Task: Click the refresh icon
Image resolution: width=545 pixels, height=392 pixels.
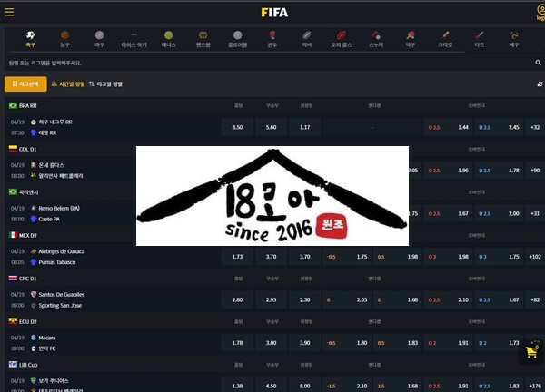Action: click(540, 84)
